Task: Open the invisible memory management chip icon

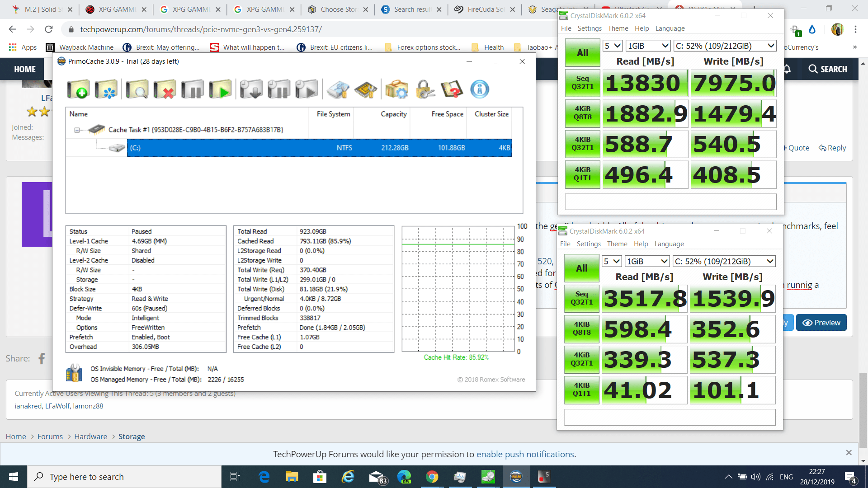Action: coord(366,89)
